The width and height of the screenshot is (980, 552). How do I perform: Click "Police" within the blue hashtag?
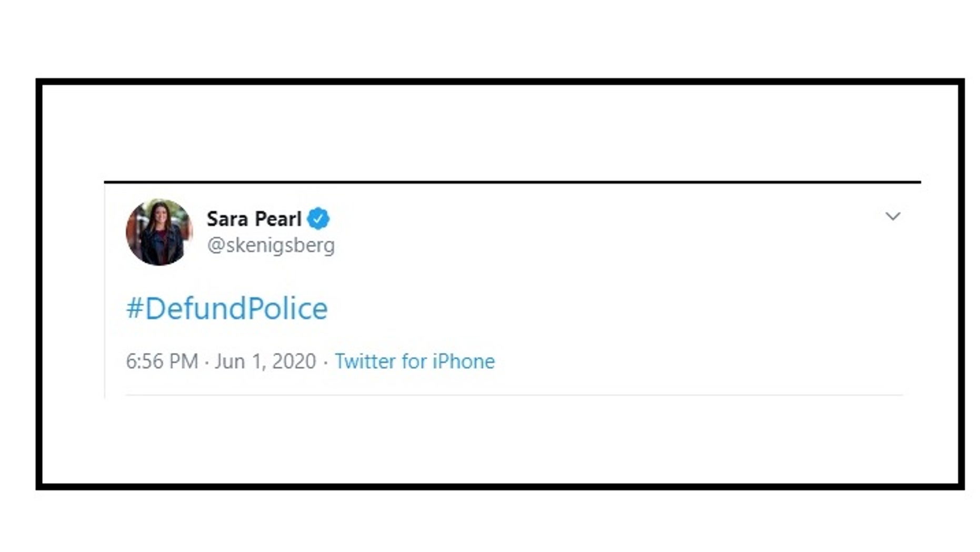click(287, 308)
